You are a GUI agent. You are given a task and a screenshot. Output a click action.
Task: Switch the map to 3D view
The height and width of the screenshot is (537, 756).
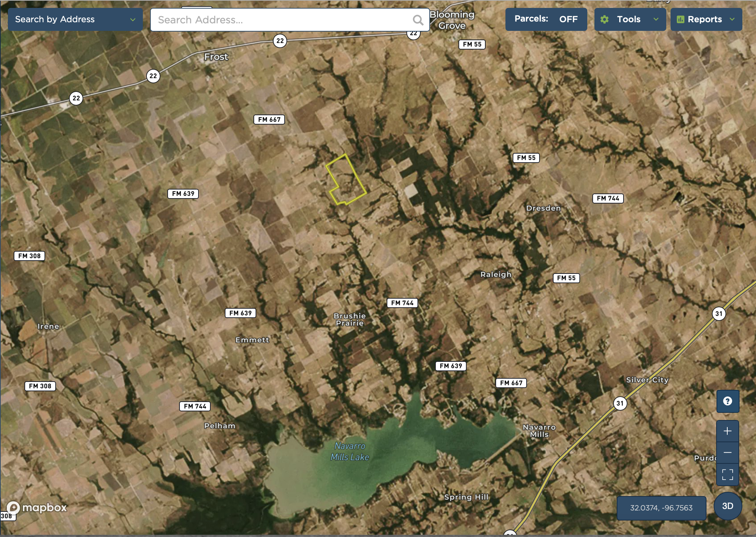coord(728,506)
